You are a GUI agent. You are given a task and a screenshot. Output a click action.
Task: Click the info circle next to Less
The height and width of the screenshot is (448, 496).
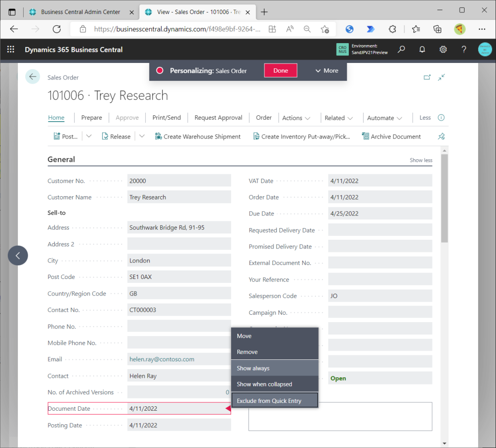pyautogui.click(x=441, y=118)
